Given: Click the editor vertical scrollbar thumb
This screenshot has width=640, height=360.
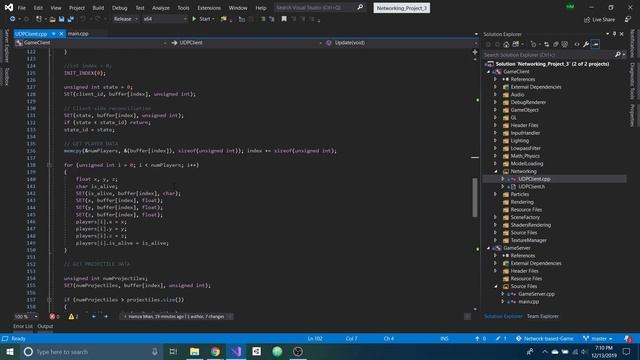Looking at the screenshot, I should pos(475,198).
